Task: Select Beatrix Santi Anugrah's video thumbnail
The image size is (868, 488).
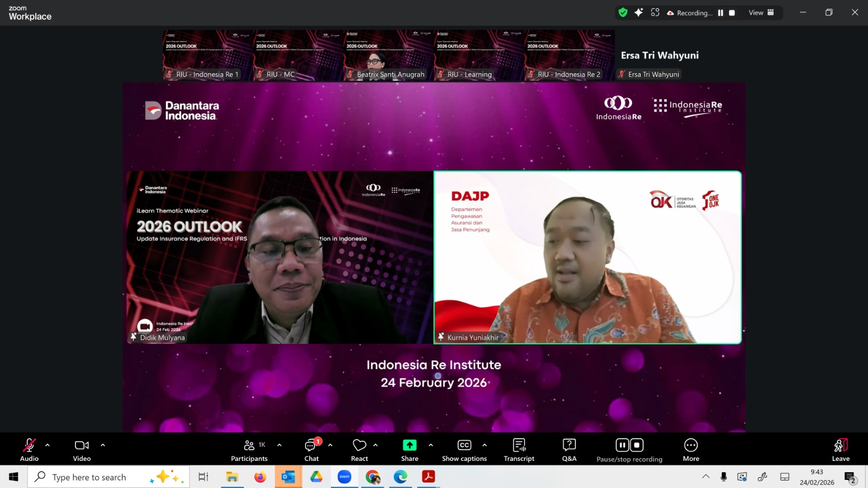Action: point(388,56)
